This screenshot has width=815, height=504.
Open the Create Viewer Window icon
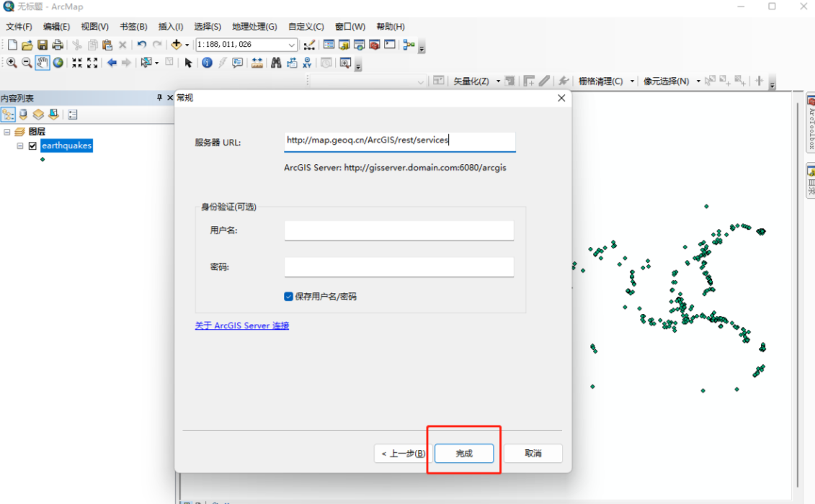coord(345,63)
